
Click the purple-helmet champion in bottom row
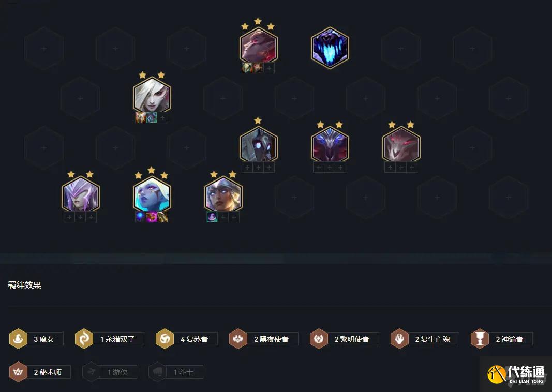[81, 195]
